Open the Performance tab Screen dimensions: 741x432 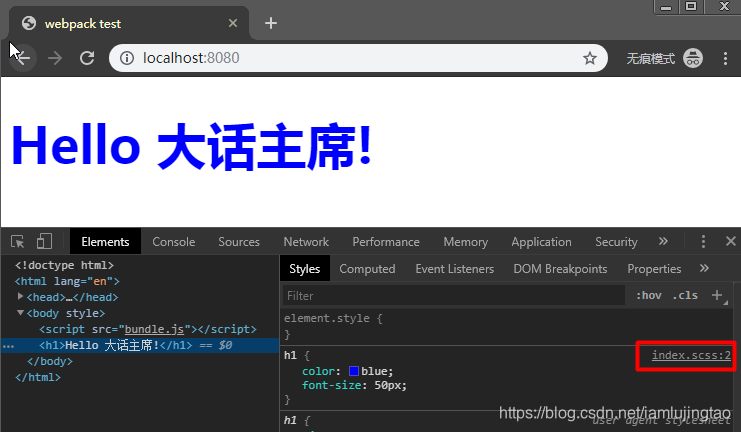coord(386,242)
